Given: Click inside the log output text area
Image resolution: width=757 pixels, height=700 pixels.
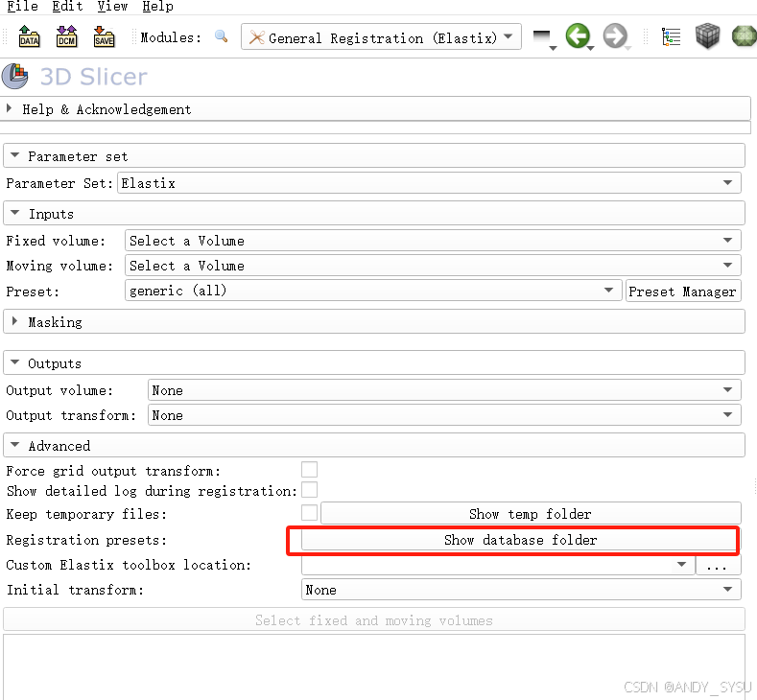Looking at the screenshot, I should click(374, 666).
